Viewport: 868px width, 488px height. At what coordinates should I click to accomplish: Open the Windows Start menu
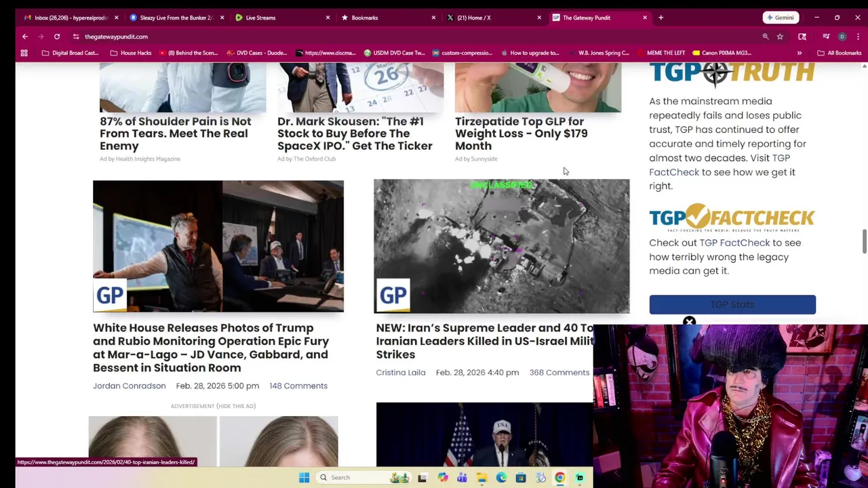(304, 477)
